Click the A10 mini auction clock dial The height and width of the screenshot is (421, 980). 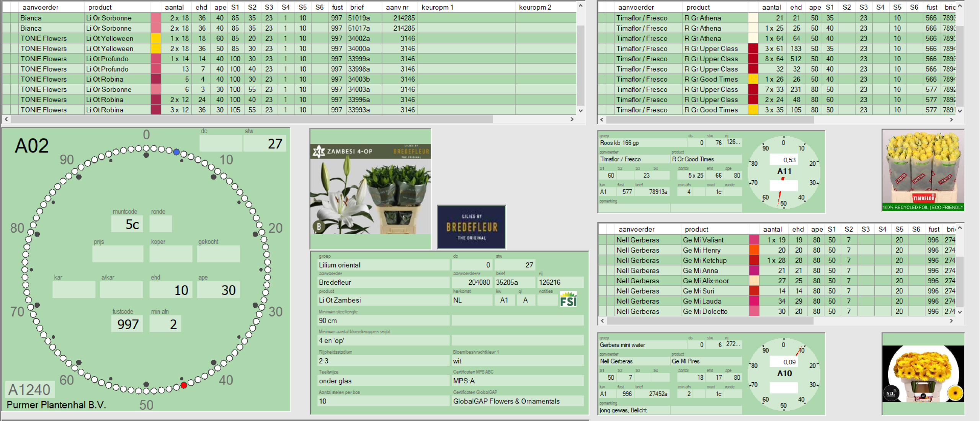[784, 374]
